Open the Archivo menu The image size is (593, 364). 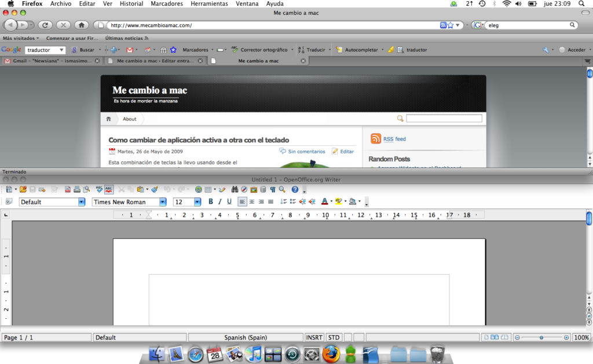tap(61, 4)
